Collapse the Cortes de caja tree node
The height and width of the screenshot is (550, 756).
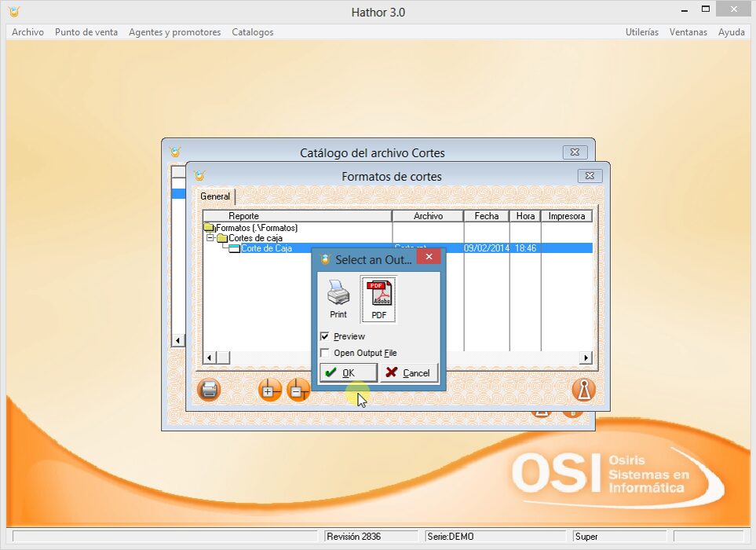pos(210,238)
